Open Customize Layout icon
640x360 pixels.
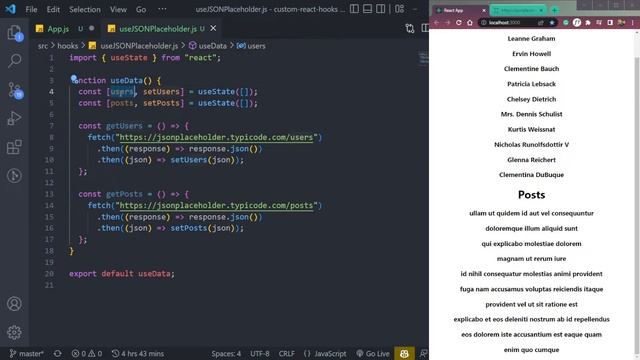point(400,9)
